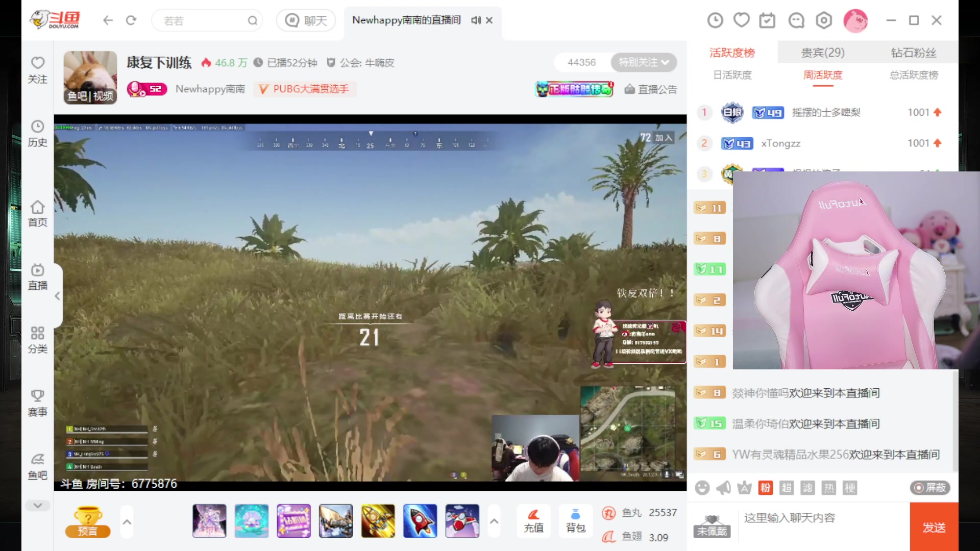Select the 总活跃度榜 sub-tab
The height and width of the screenshot is (551, 980).
click(x=913, y=75)
